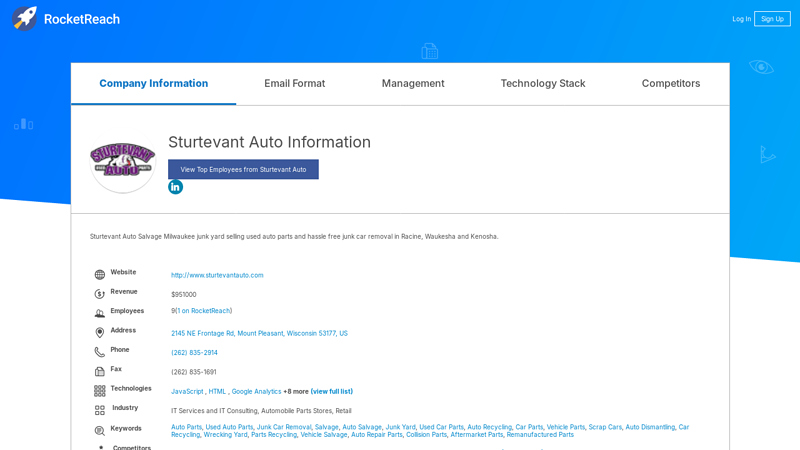Click the Address location pin icon

pyautogui.click(x=99, y=333)
